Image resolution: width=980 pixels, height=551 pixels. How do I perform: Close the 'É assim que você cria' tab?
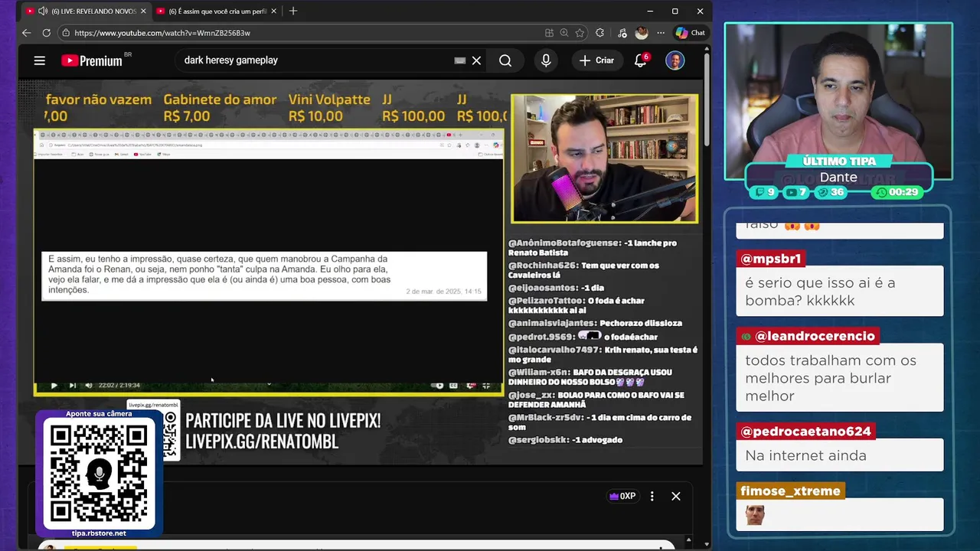pos(273,11)
